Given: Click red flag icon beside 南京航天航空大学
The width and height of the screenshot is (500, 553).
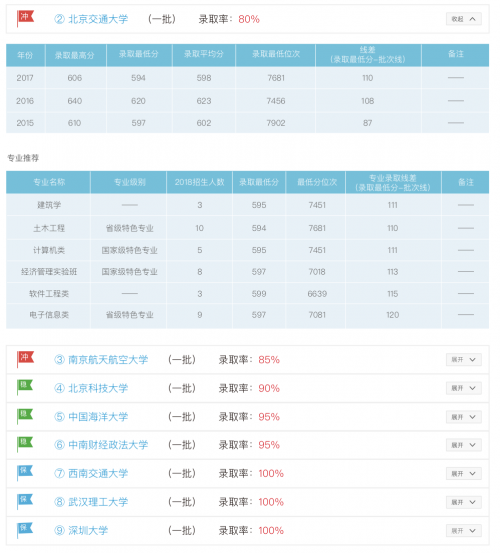Looking at the screenshot, I should tap(25, 359).
